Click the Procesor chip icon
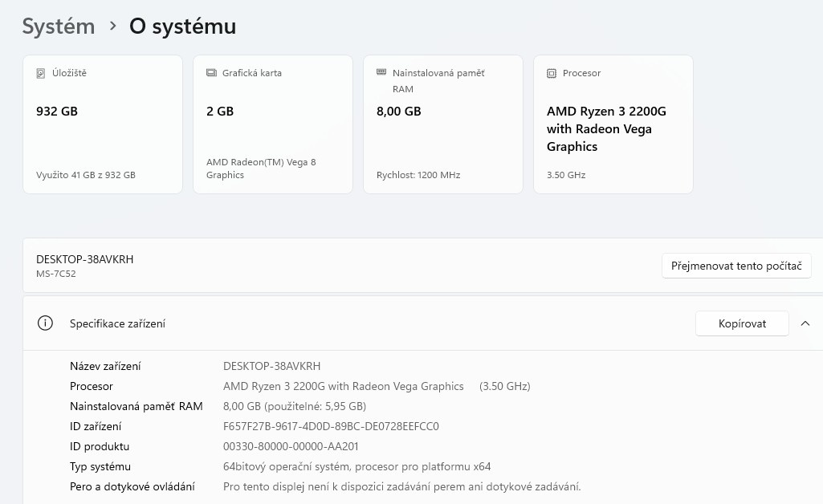 coord(552,73)
